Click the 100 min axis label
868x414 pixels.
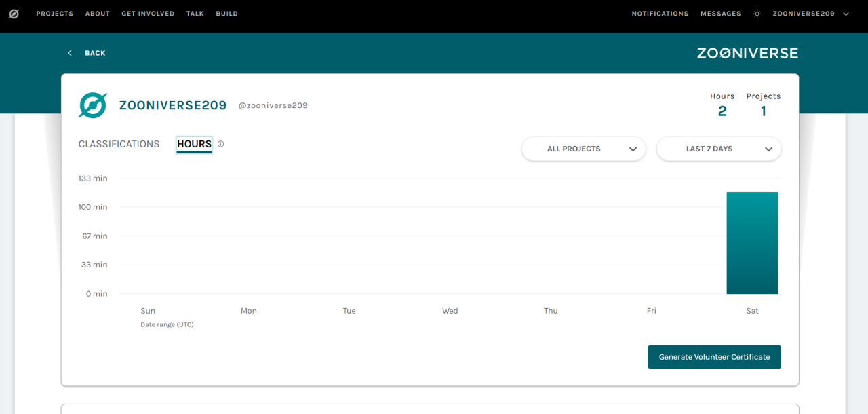93,207
